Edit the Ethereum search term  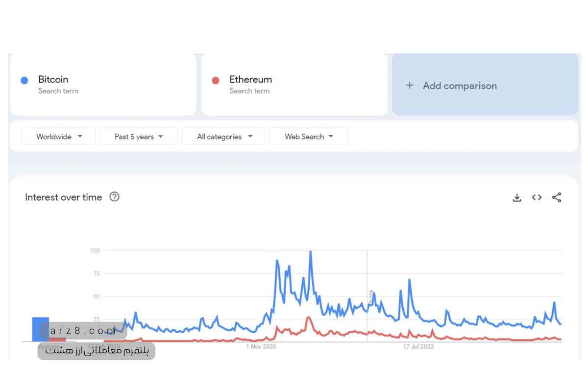coord(250,79)
